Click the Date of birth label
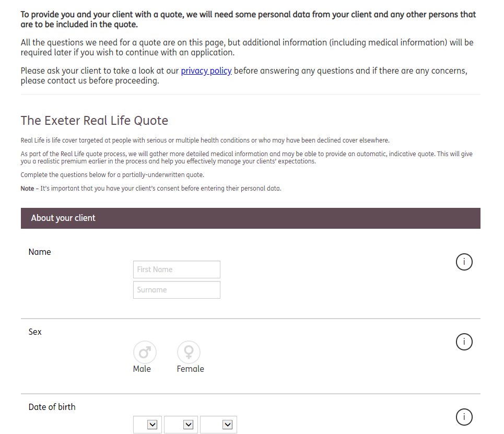The width and height of the screenshot is (504, 434). coord(52,407)
